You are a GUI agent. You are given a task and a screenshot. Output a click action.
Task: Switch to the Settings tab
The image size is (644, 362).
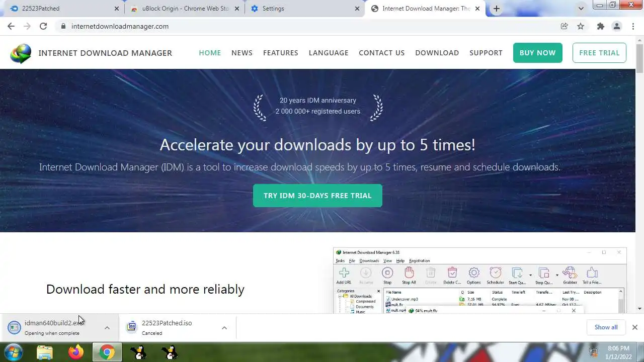305,9
